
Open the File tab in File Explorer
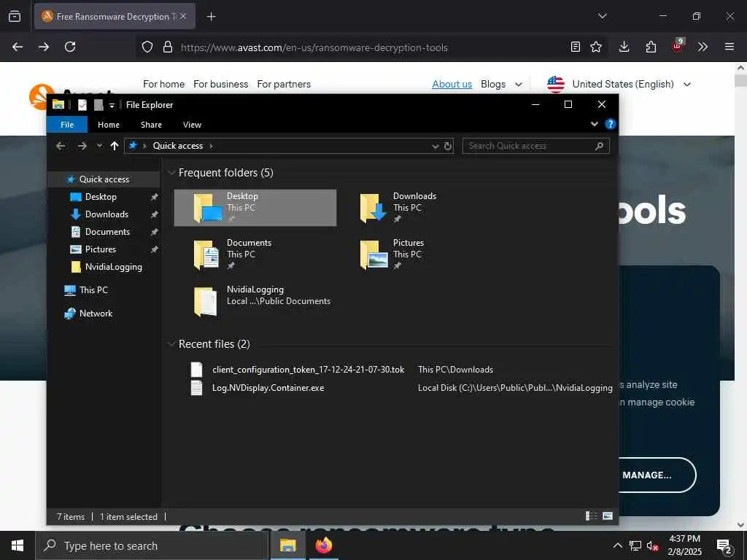click(x=67, y=125)
